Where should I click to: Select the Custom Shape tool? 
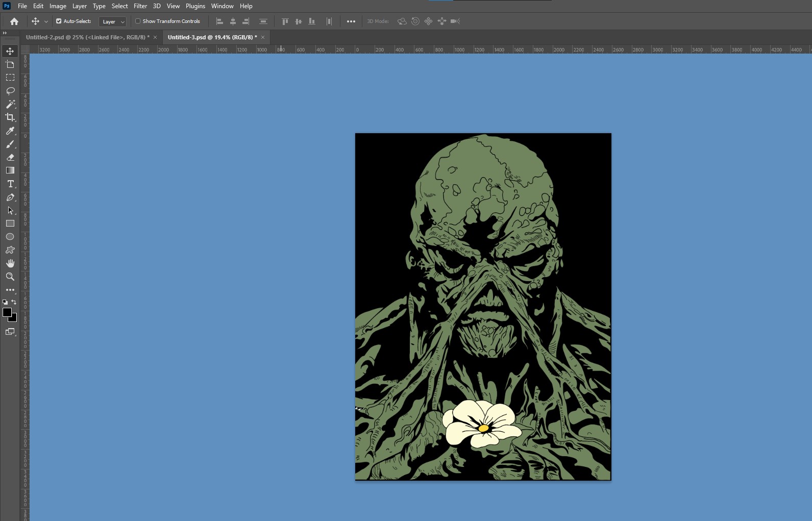pos(10,250)
